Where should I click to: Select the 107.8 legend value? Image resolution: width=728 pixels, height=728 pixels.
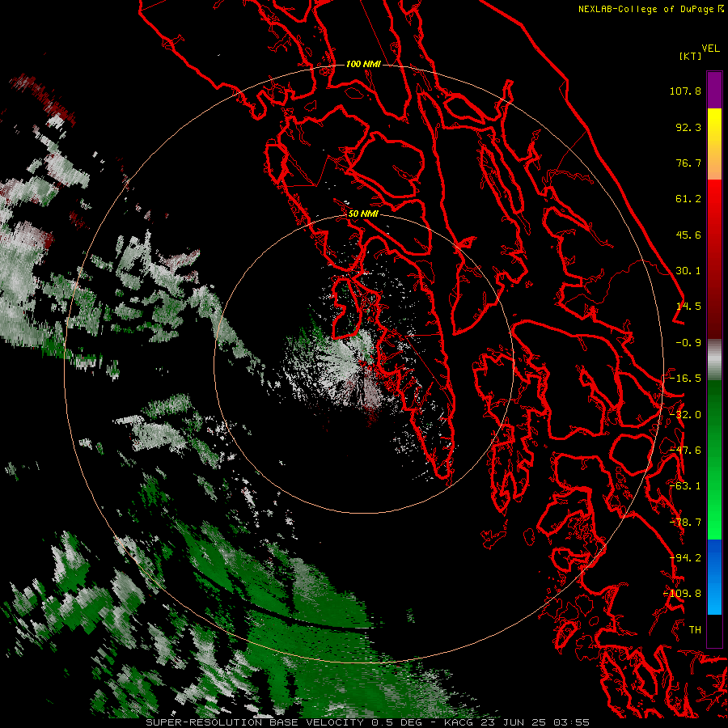(685, 91)
